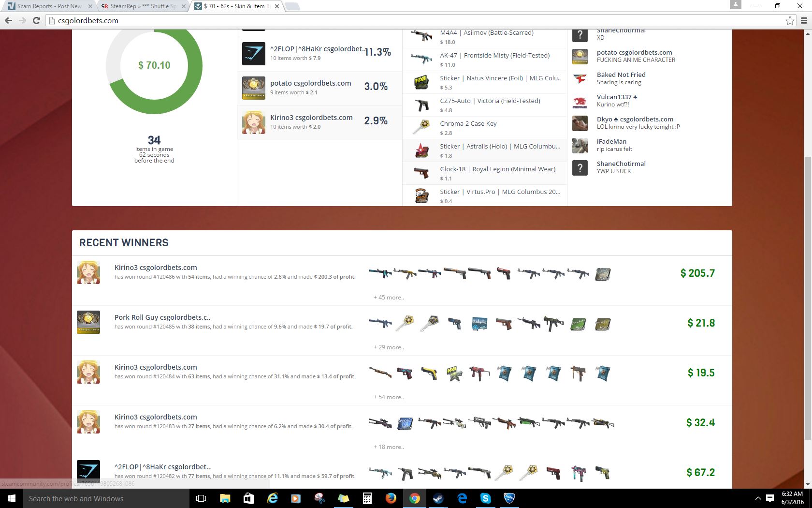Open Steam from the taskbar
Screen dimensions: 812x508
point(438,498)
